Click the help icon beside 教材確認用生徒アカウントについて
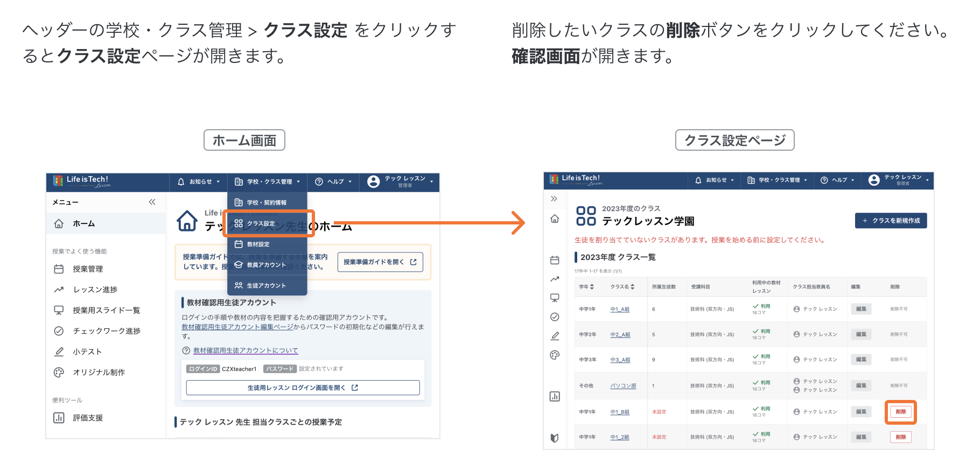Screen dimensions: 980x450 pyautogui.click(x=186, y=350)
